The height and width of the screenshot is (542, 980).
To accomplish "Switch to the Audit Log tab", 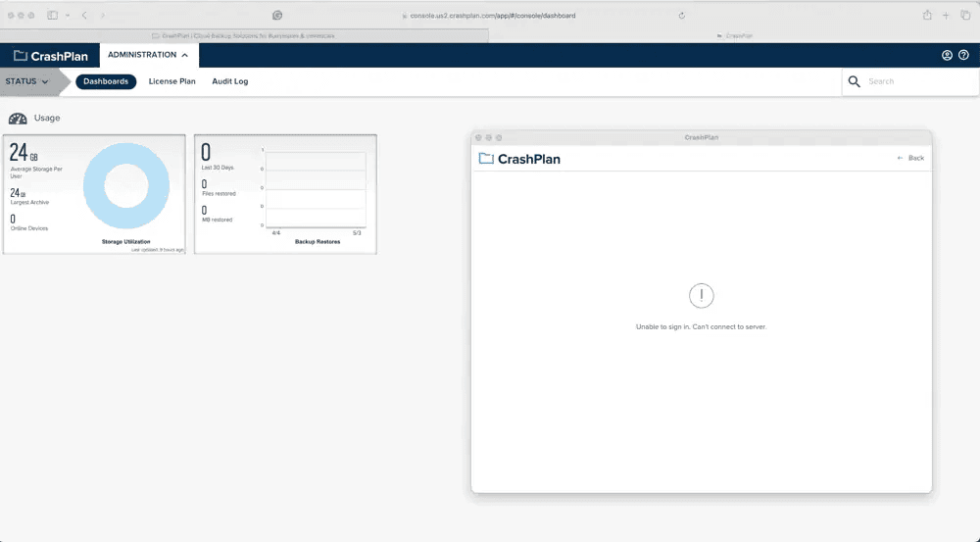I will tap(230, 81).
